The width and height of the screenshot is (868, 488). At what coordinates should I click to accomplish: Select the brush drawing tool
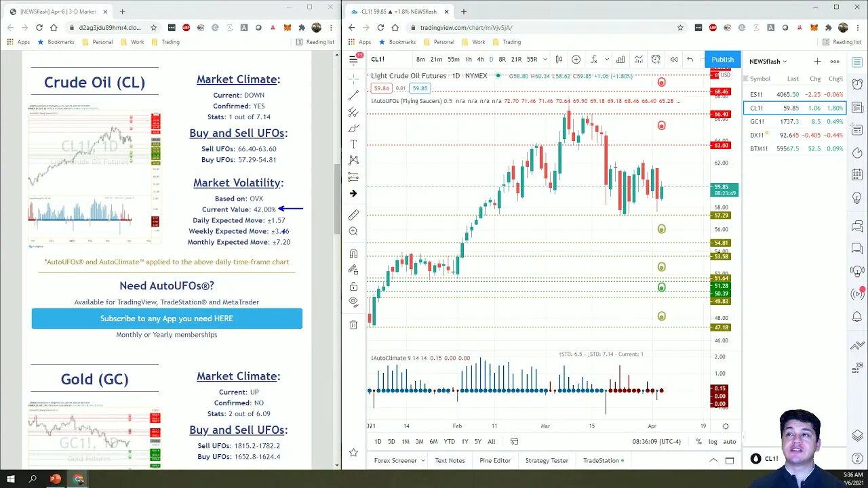[353, 128]
